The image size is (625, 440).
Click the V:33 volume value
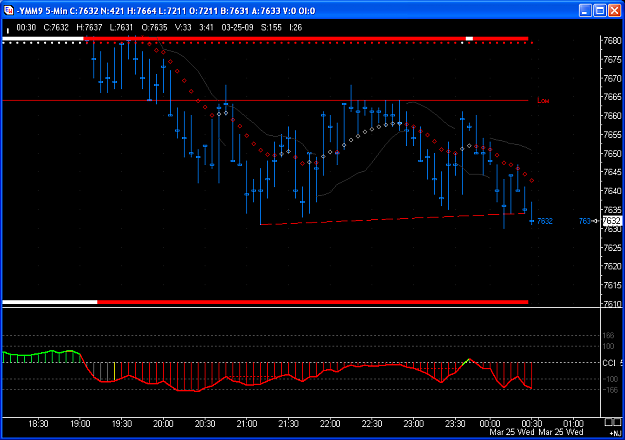(183, 28)
